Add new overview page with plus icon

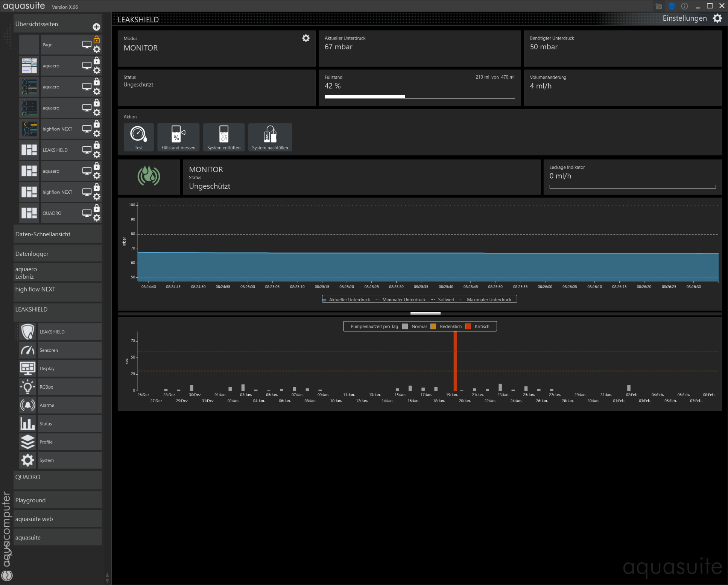tap(96, 27)
